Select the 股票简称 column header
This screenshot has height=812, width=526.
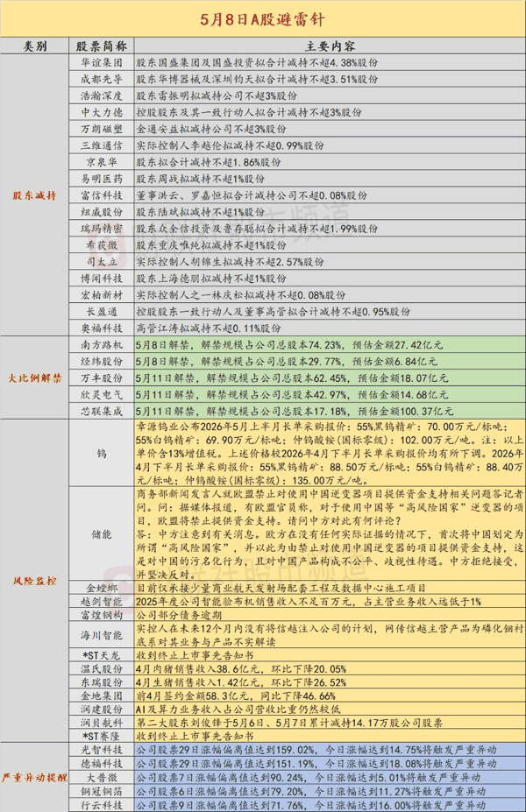102,46
